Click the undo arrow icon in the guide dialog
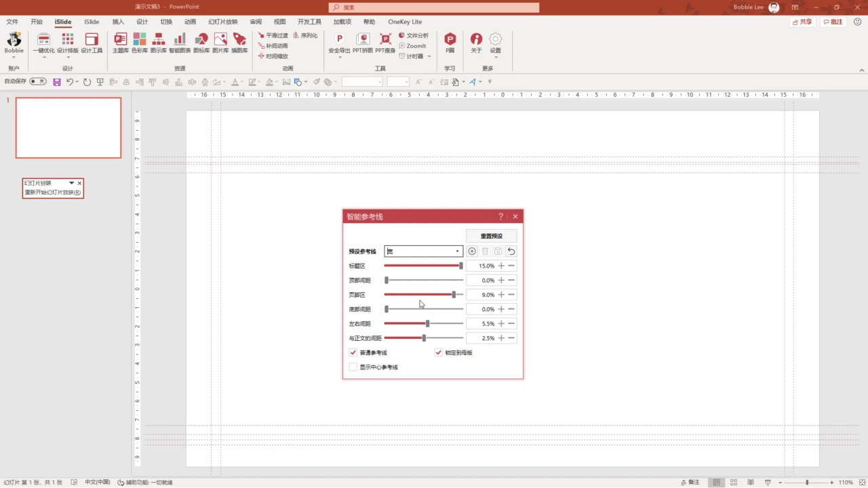Viewport: 868px width, 488px height. (x=511, y=251)
